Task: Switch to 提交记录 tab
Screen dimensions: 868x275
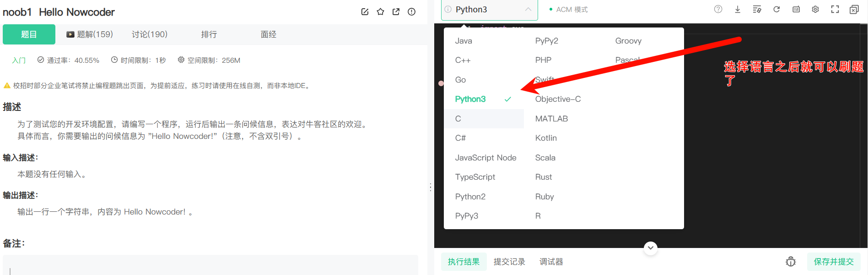Action: [x=509, y=262]
